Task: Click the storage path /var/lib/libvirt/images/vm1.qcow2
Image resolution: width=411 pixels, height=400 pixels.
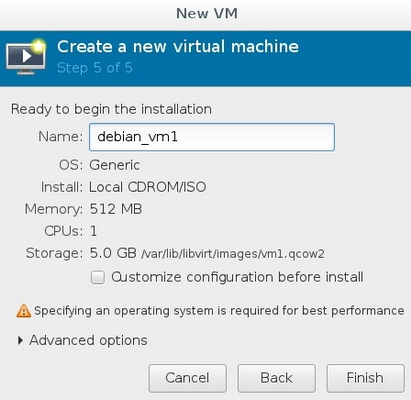Action: (233, 254)
